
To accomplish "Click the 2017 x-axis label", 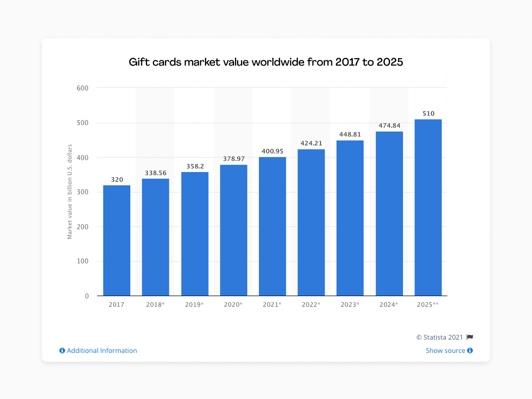I will pyautogui.click(x=117, y=305).
